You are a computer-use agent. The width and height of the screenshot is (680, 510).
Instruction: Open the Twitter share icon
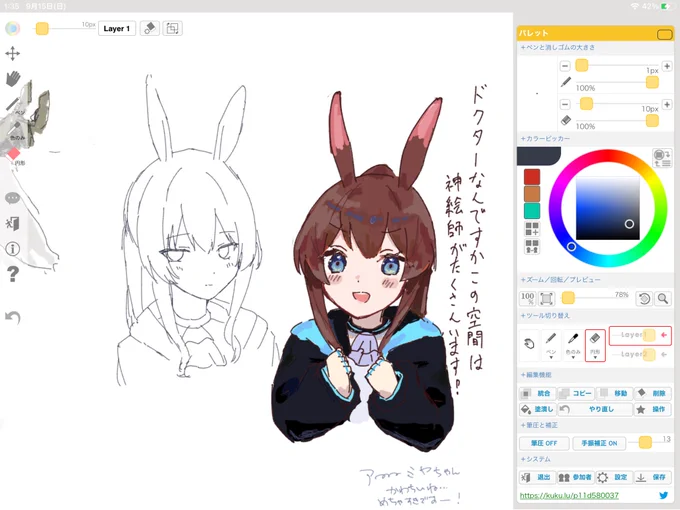664,495
